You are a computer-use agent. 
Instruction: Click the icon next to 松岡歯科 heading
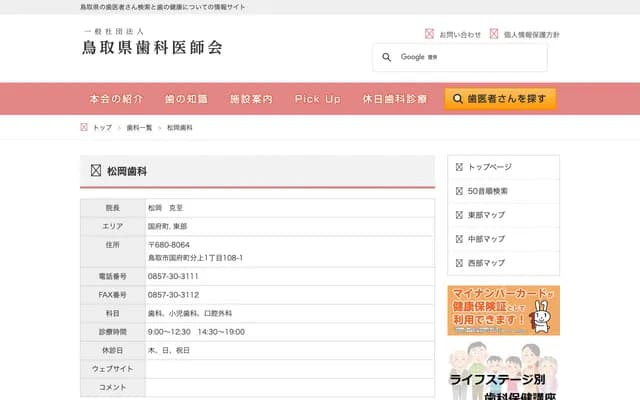pyautogui.click(x=96, y=171)
